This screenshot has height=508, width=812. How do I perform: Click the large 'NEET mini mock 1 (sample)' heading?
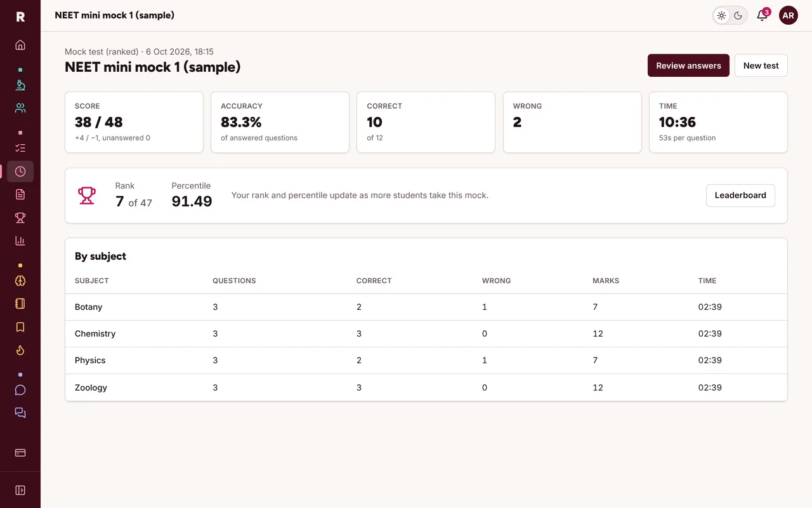(x=153, y=67)
